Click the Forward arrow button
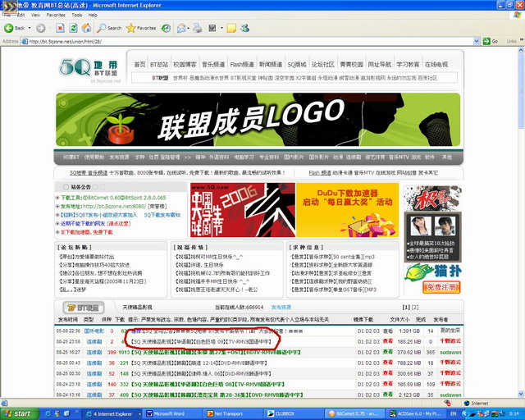This screenshot has height=420, width=525. pyautogui.click(x=40, y=28)
